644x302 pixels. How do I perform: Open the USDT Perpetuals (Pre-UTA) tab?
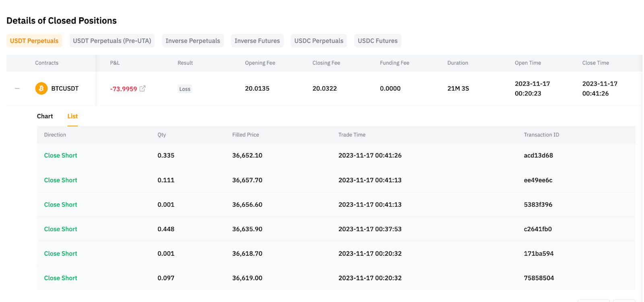(112, 41)
